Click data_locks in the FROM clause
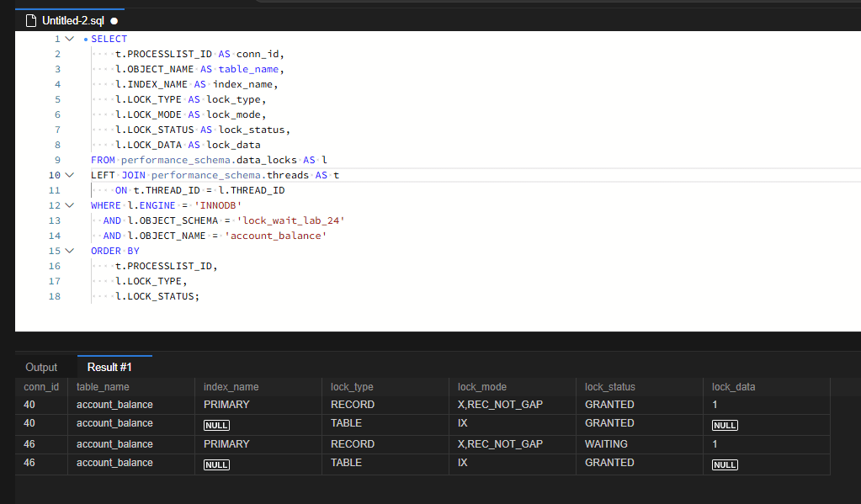Screen dimensions: 861x504 pos(266,161)
